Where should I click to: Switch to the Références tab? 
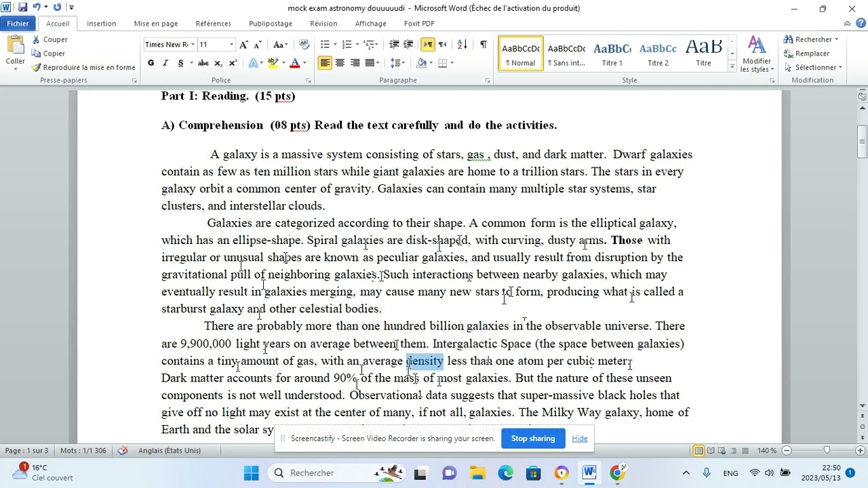(213, 24)
